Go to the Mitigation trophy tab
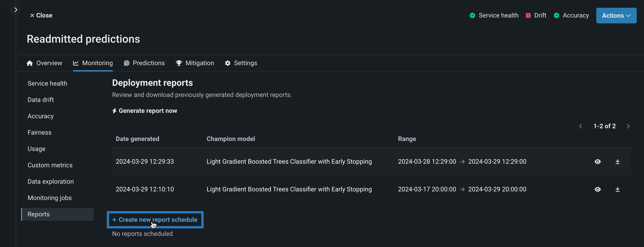Image resolution: width=644 pixels, height=247 pixels. (195, 63)
